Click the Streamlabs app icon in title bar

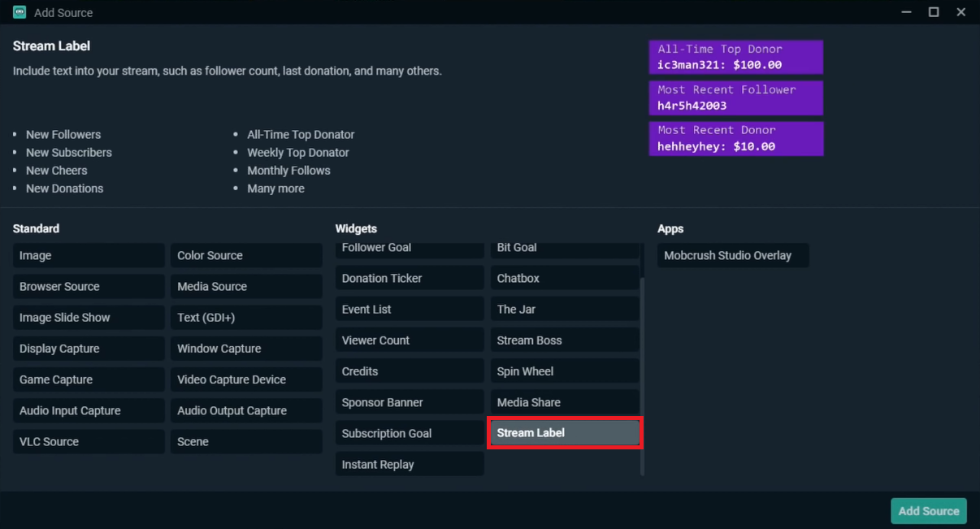[20, 12]
